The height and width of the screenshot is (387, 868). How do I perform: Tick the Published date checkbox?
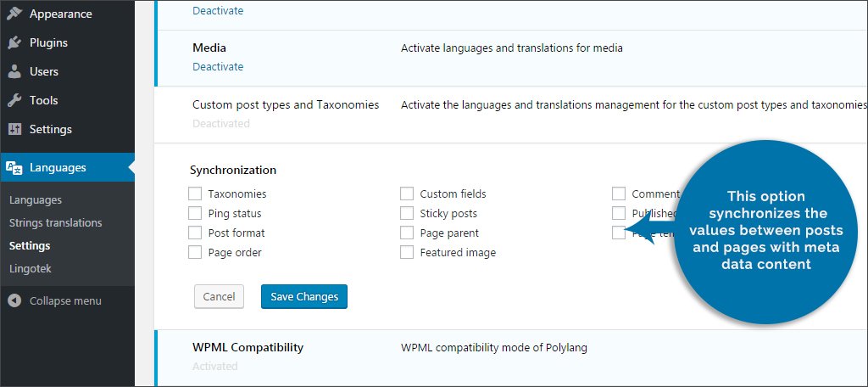[x=618, y=213]
